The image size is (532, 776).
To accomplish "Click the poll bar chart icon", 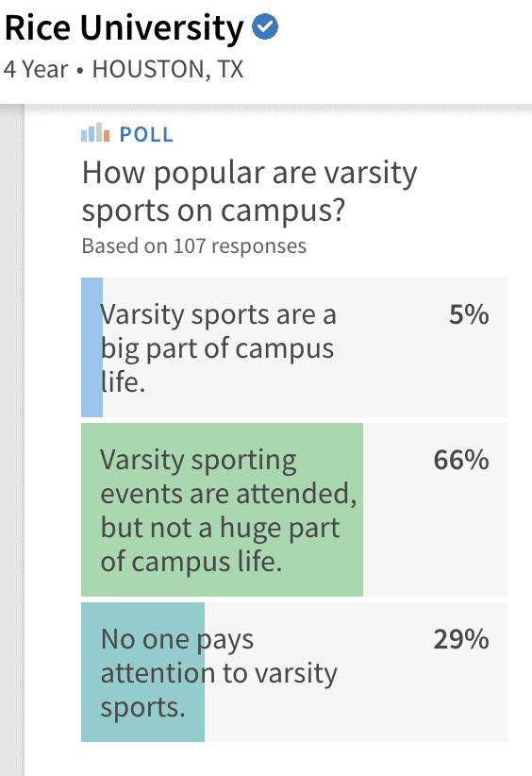I will tap(95, 132).
